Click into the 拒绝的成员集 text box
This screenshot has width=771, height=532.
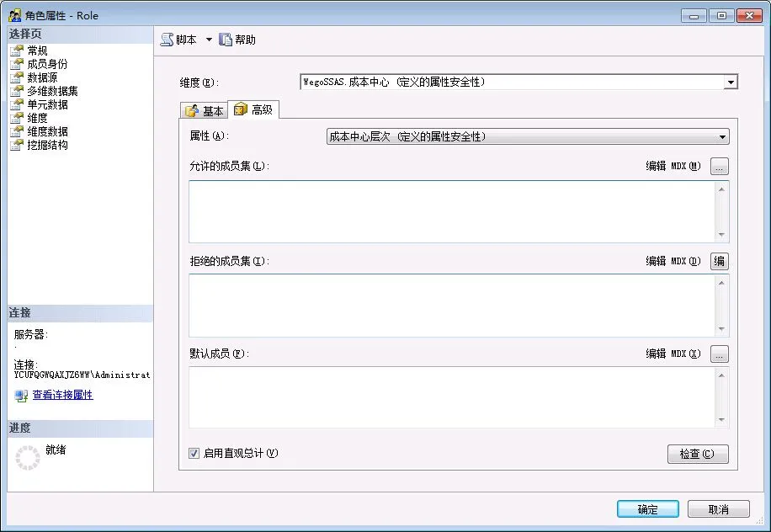click(451, 306)
